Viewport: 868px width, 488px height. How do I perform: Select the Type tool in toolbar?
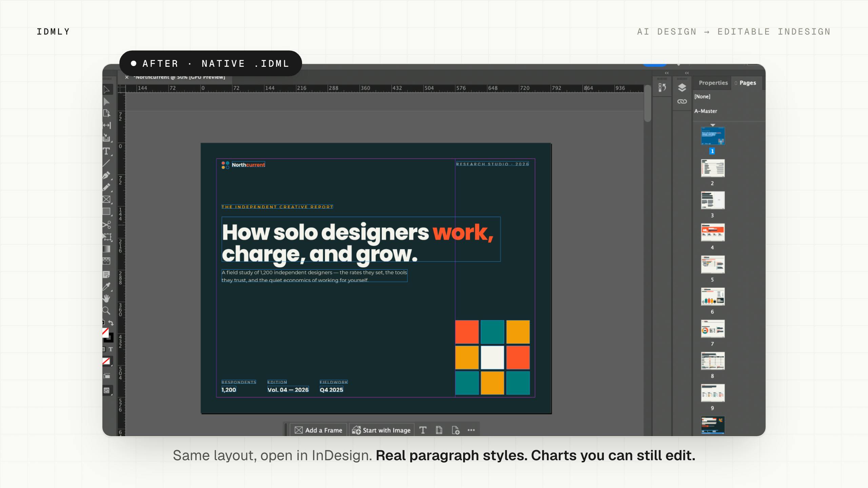(x=106, y=151)
